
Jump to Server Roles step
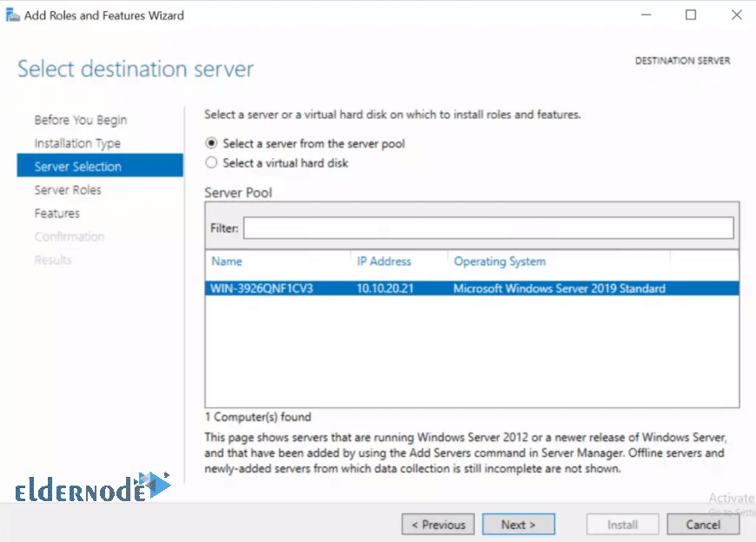[x=68, y=190]
